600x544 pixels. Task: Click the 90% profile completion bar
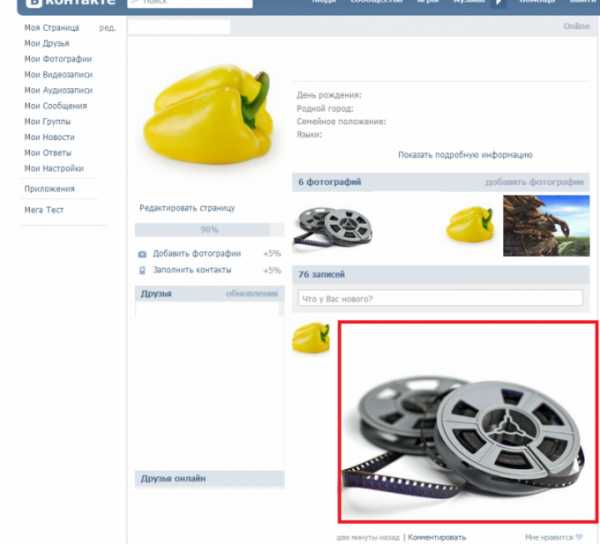[x=209, y=230]
